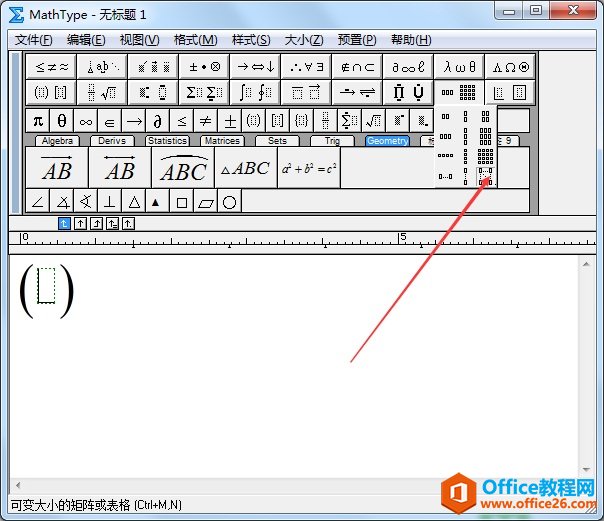Insert fraction template from small bar
This screenshot has height=521, width=604.
pos(325,121)
